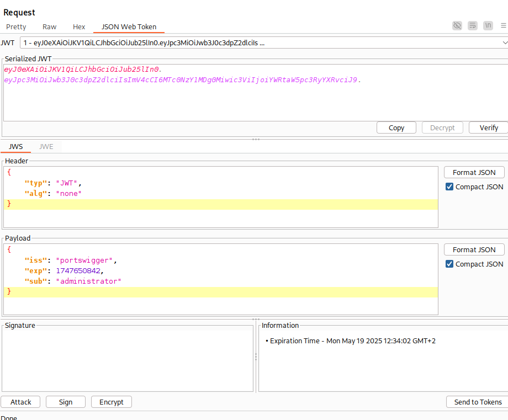Toggle the \n non-printable characters icon
The image size is (508, 420).
point(488,25)
